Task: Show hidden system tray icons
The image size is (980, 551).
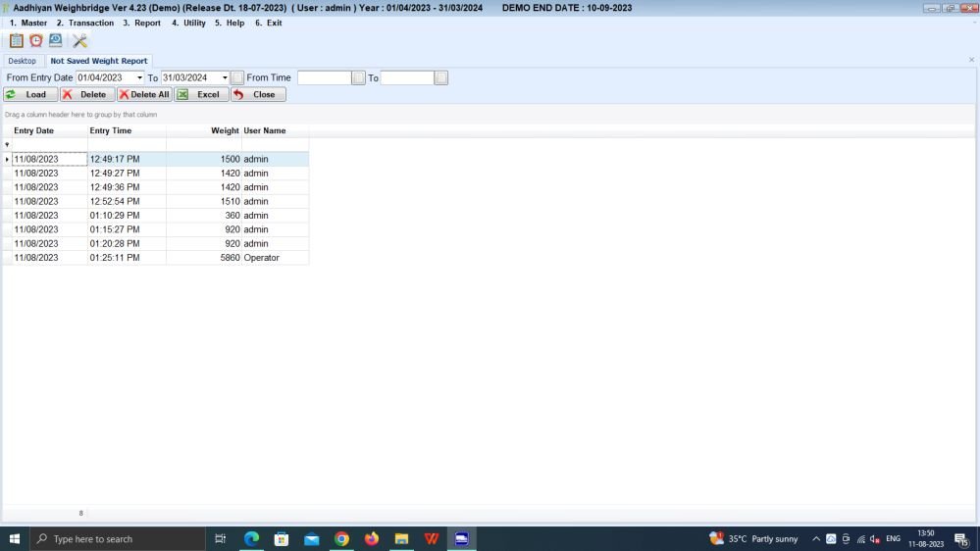Action: tap(816, 538)
